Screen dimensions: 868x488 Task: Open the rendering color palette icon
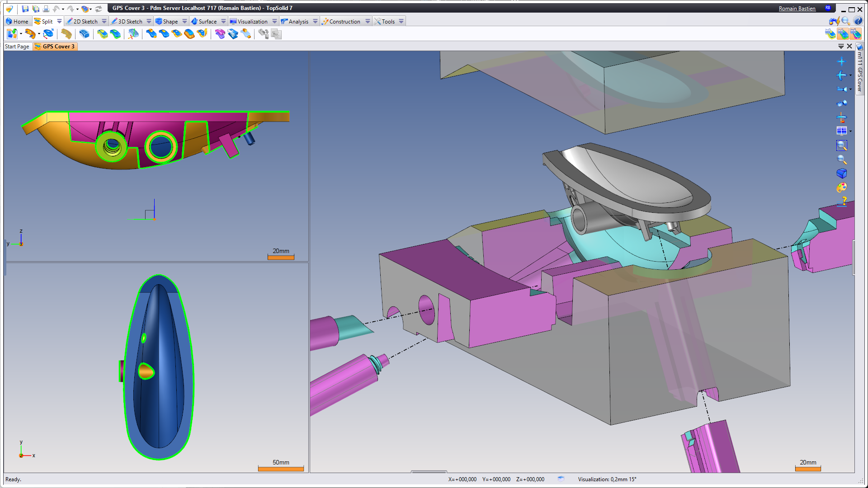(x=841, y=187)
